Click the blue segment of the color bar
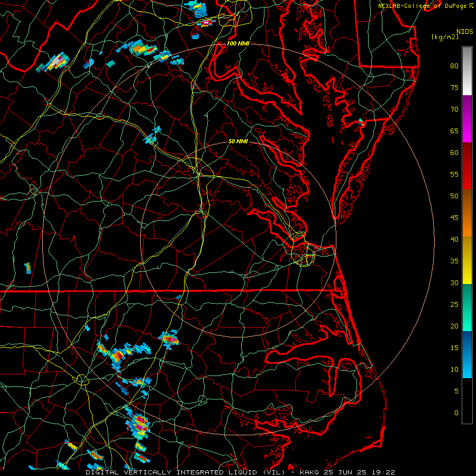Screen dimensions: 476x476 pos(467,354)
